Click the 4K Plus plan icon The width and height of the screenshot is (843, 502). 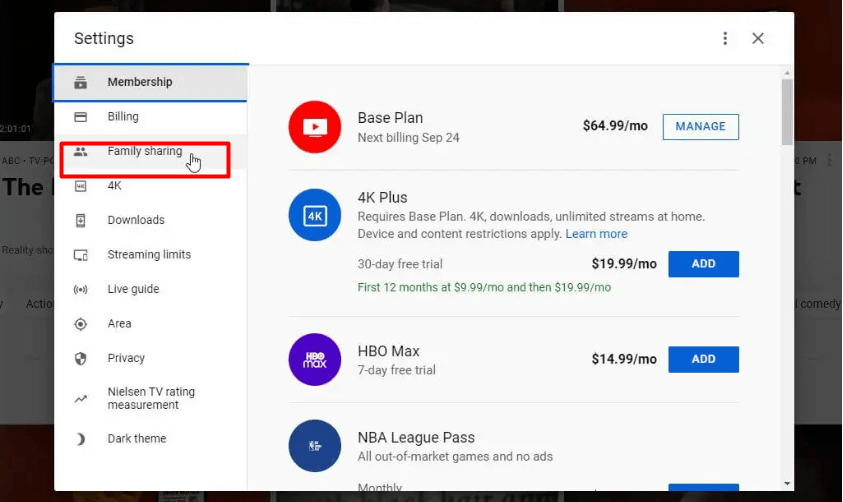314,214
